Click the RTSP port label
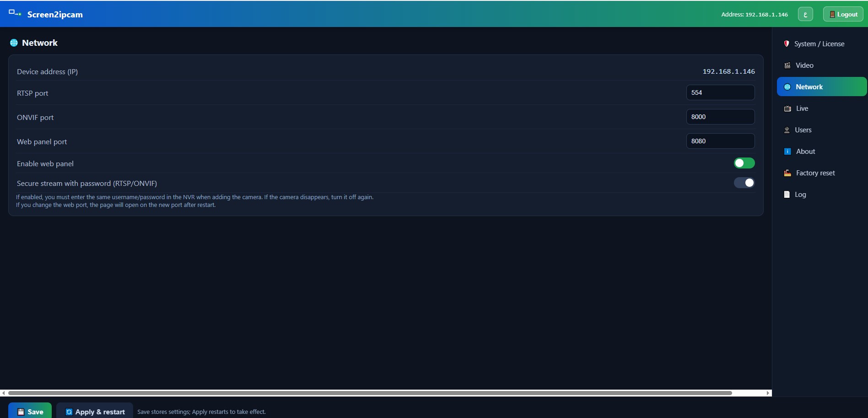 [x=32, y=93]
